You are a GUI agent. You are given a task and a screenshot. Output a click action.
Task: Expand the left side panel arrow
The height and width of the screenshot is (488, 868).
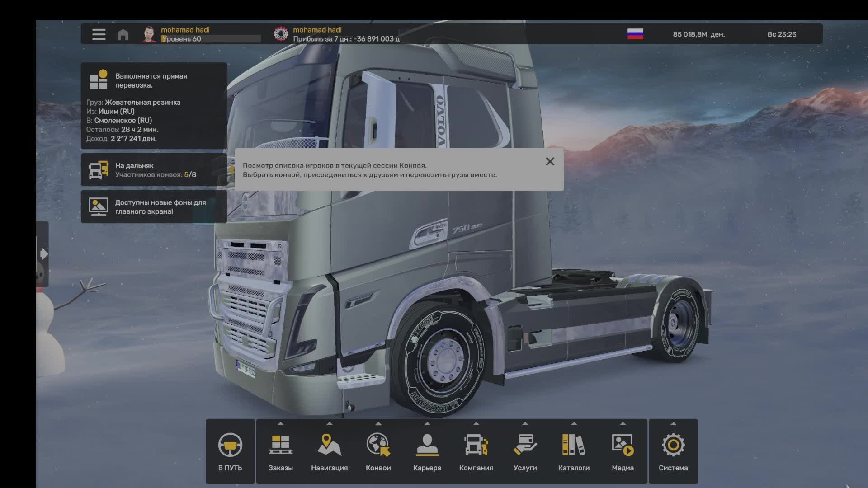tap(44, 254)
